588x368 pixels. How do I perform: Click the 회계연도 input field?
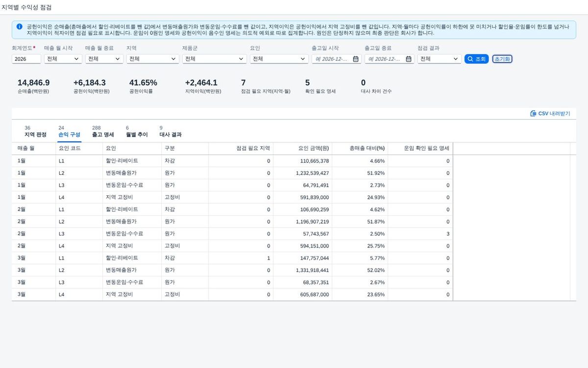(26, 59)
